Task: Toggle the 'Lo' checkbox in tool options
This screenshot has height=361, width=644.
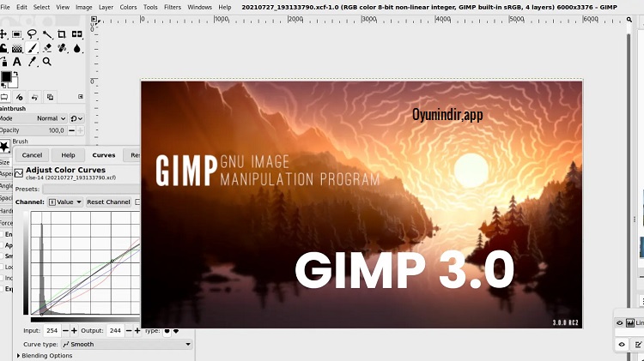Action: [x=1, y=267]
